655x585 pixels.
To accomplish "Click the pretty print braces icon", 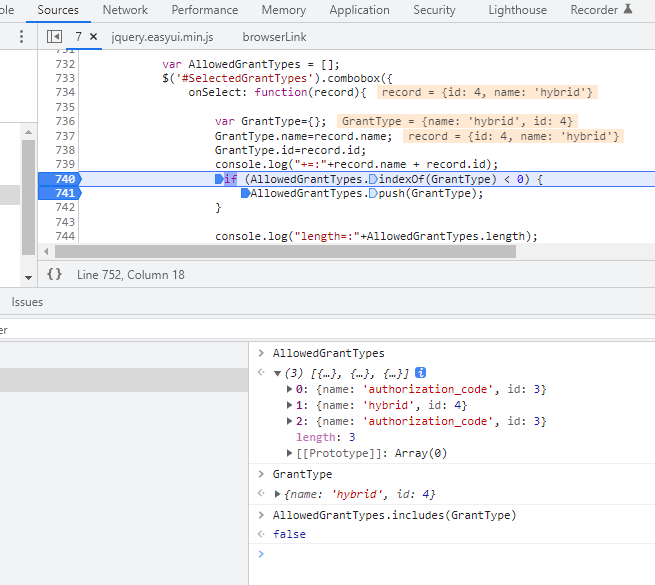I will pos(54,274).
